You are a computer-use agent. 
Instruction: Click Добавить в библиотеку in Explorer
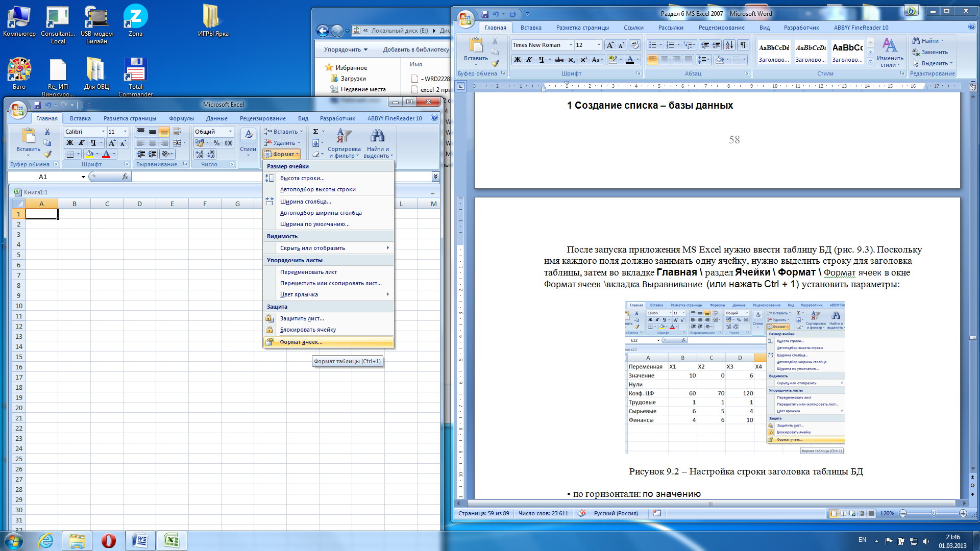(416, 49)
